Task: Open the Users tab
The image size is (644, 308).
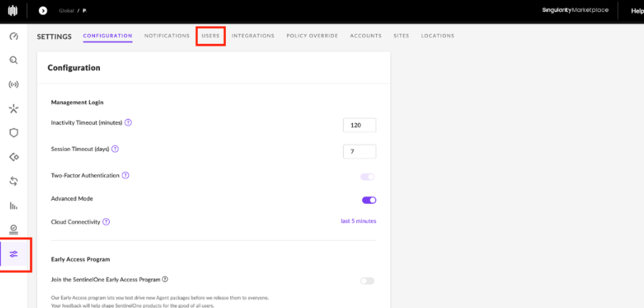Action: tap(210, 35)
